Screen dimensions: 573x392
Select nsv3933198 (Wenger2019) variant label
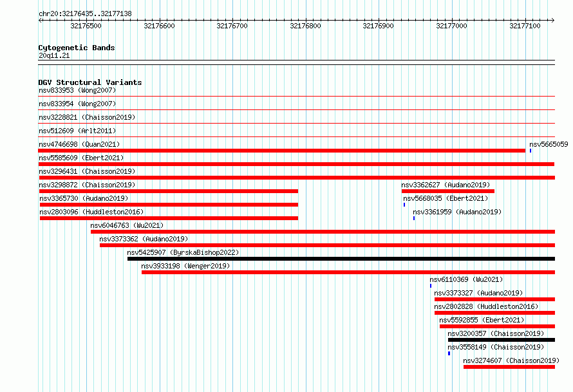[x=185, y=266]
